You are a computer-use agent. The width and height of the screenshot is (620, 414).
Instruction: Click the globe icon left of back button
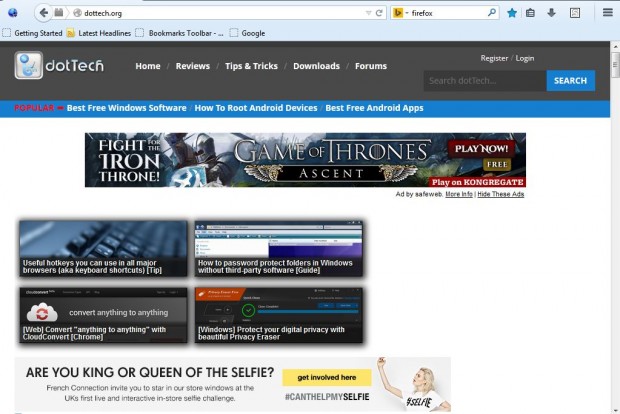pos(13,13)
